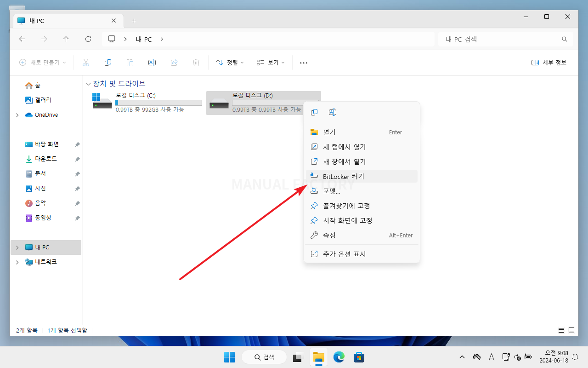The height and width of the screenshot is (368, 588).
Task: Click the chevron after 내 PC in address bar
Action: click(162, 39)
